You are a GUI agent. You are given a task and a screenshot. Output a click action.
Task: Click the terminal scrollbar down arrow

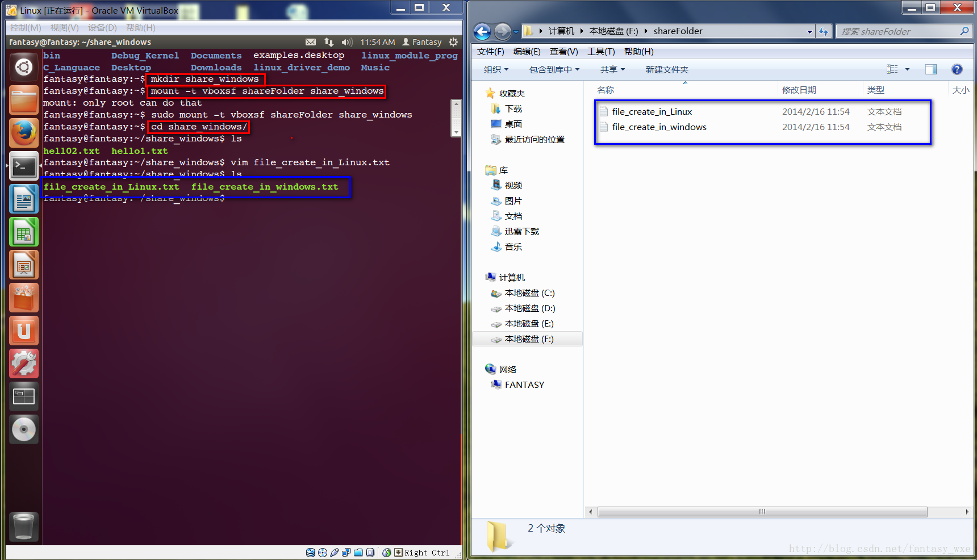click(x=456, y=132)
